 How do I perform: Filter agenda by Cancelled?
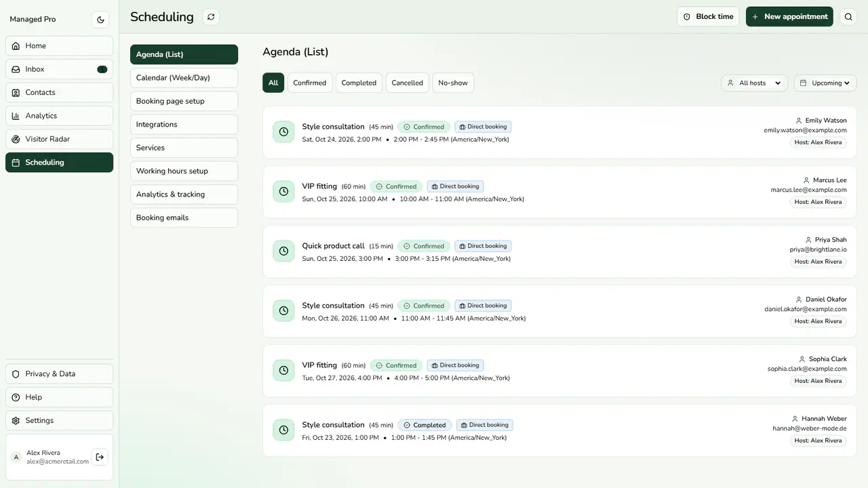coord(408,83)
